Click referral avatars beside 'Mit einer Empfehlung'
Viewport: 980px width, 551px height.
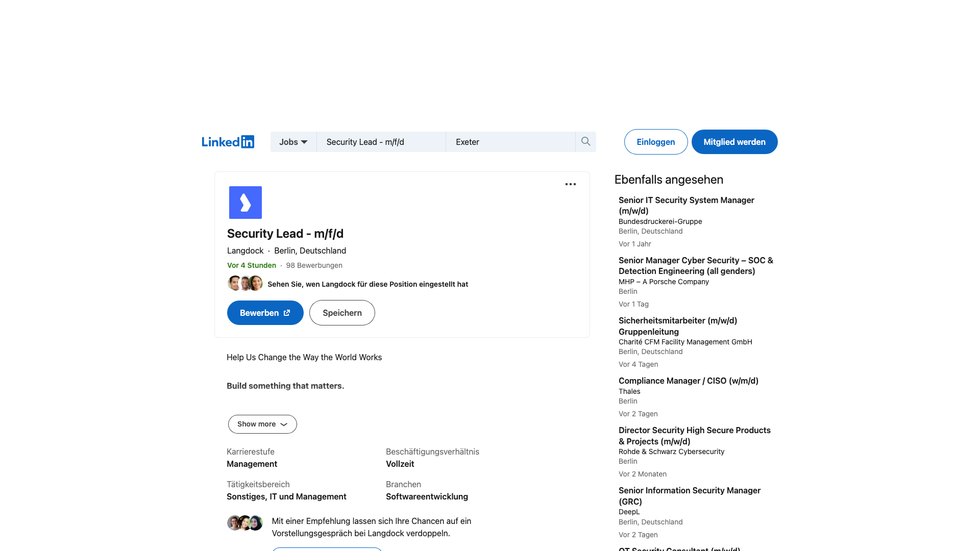(245, 523)
